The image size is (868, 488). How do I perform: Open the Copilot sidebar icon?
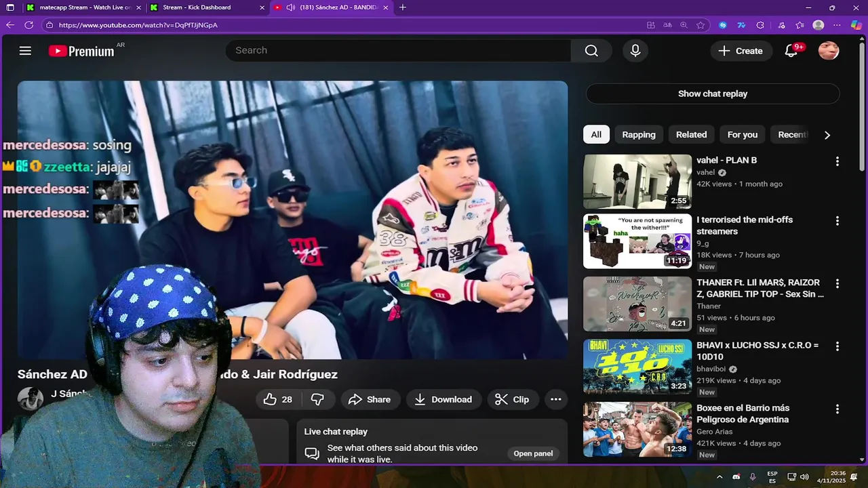click(856, 25)
